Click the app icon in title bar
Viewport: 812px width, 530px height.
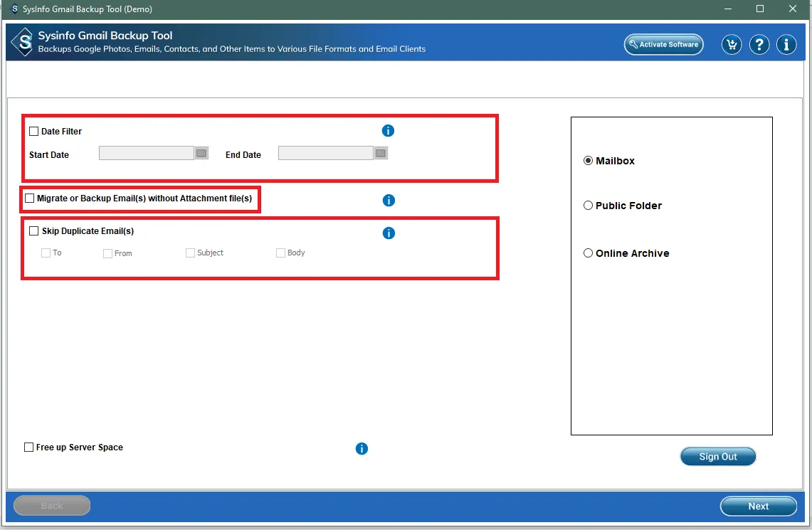click(14, 9)
